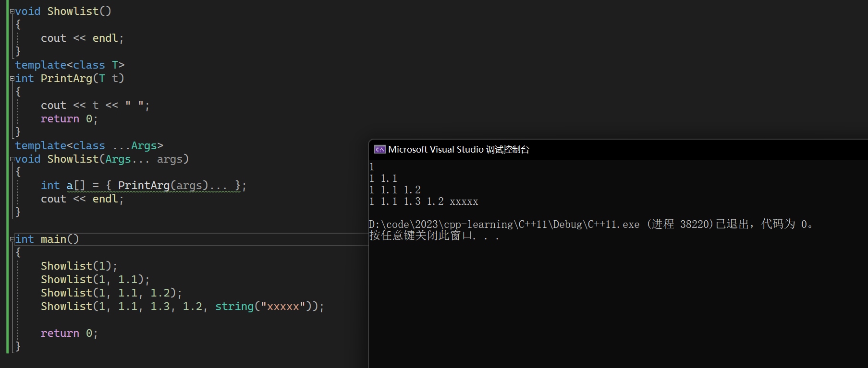868x368 pixels.
Task: Click the line template<class ...Args>
Action: coord(89,146)
